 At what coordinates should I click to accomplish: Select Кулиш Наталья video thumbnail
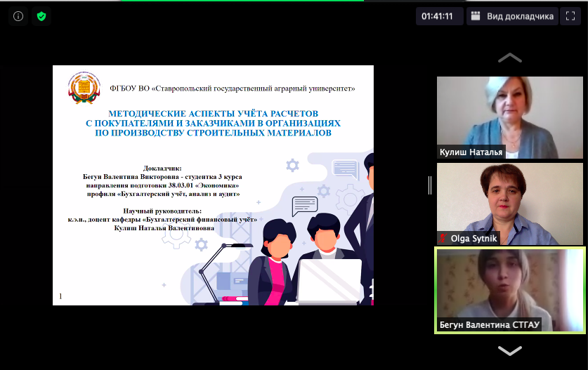[x=509, y=117]
